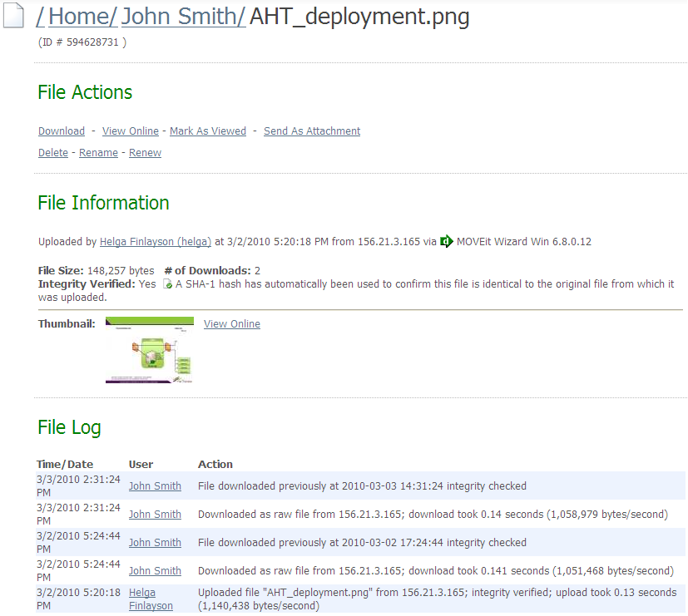The height and width of the screenshot is (616, 688).
Task: Mark the file as viewed
Action: click(x=207, y=131)
